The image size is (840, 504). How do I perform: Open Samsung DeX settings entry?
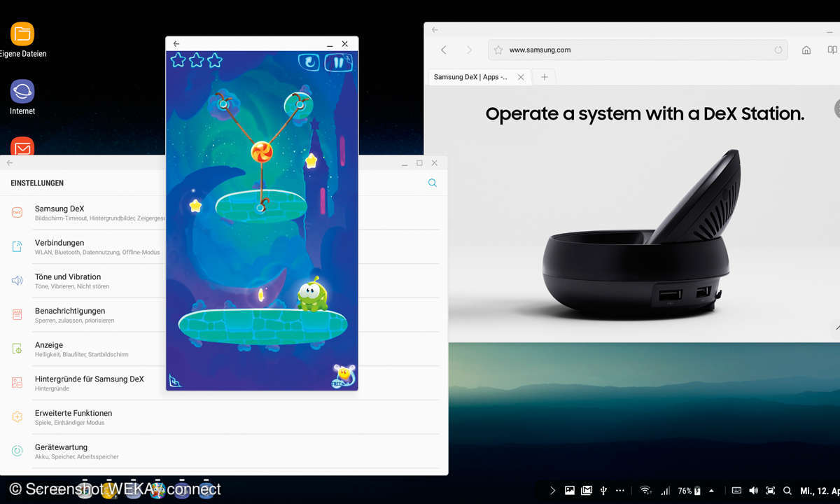(x=220, y=213)
